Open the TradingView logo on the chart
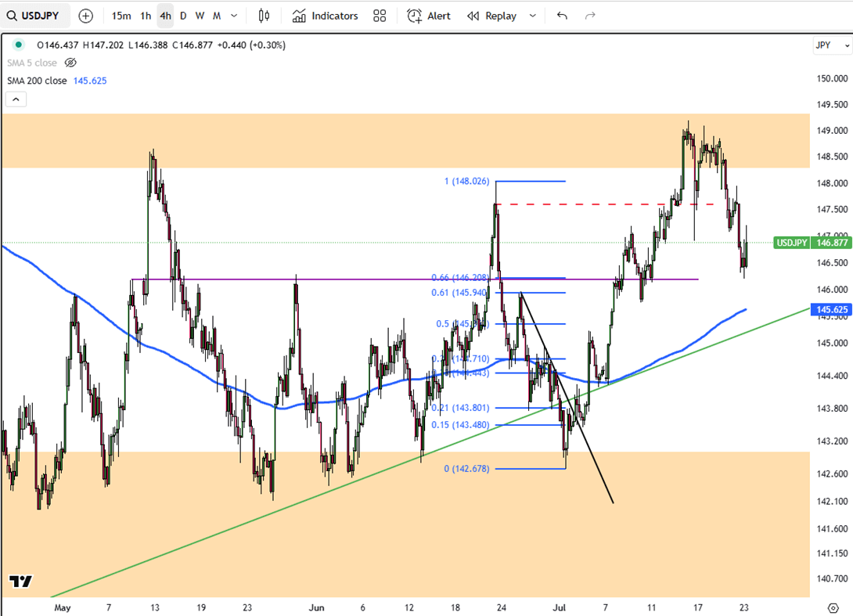This screenshot has width=853, height=616. click(21, 581)
